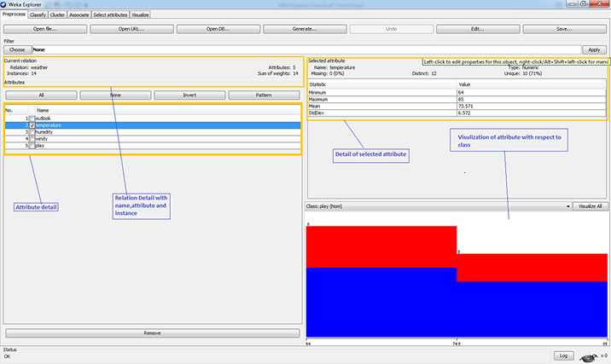Select the play attribute row
This screenshot has width=611, height=364.
153,146
